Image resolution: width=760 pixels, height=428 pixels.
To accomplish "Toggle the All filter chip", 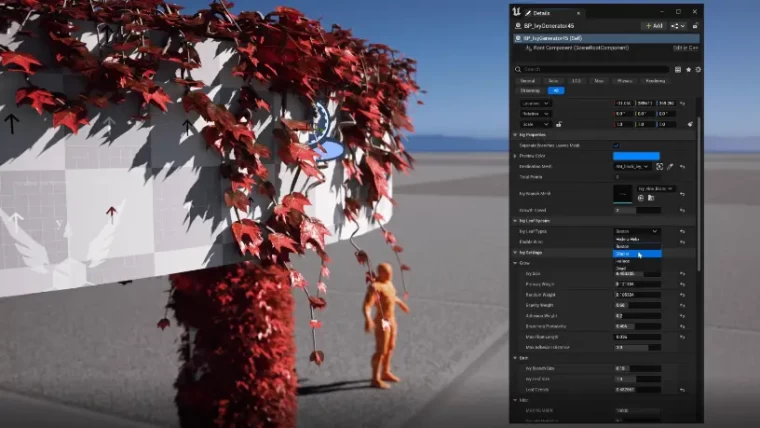I will (556, 91).
